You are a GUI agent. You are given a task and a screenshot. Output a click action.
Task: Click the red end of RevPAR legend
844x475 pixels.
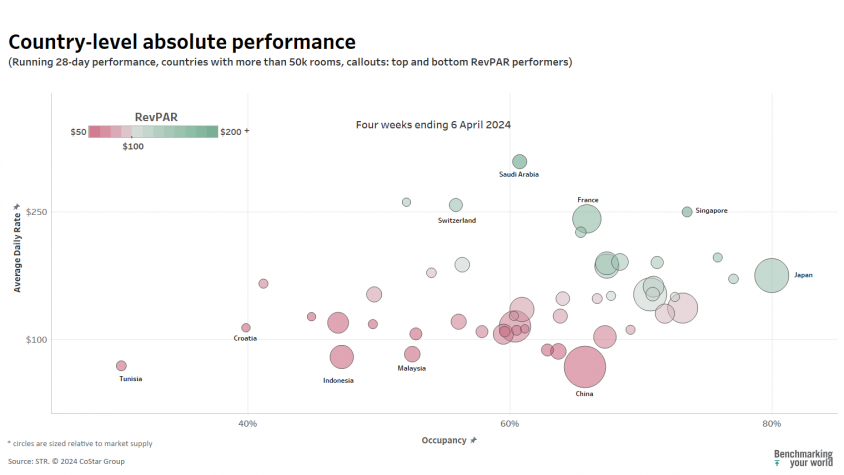click(94, 131)
